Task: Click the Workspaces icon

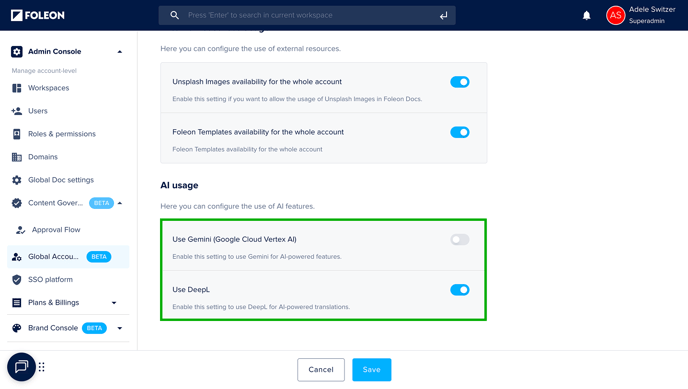Action: pos(17,88)
